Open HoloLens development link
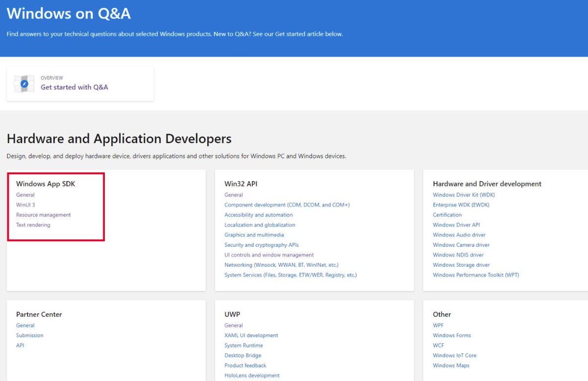Screen dimensions: 588x381 point(252,376)
